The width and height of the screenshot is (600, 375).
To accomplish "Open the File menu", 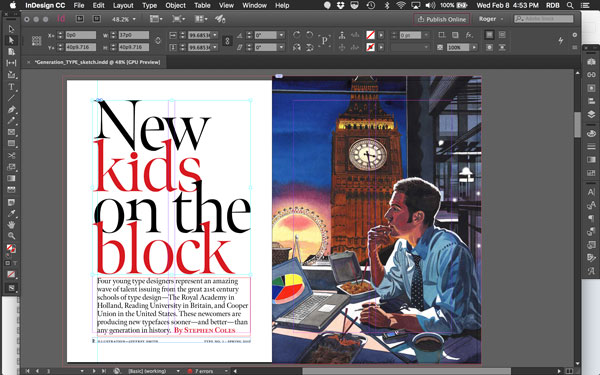I will pos(79,5).
